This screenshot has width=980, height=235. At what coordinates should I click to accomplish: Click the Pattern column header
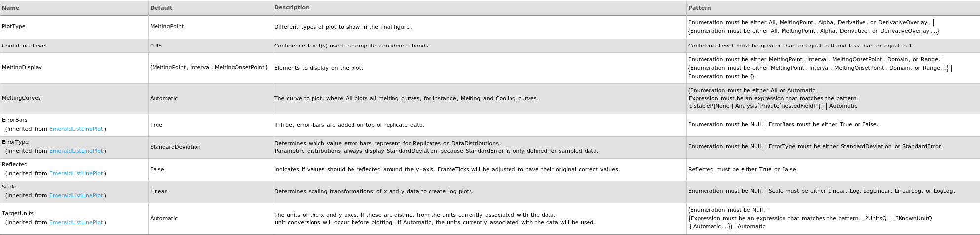(700, 8)
